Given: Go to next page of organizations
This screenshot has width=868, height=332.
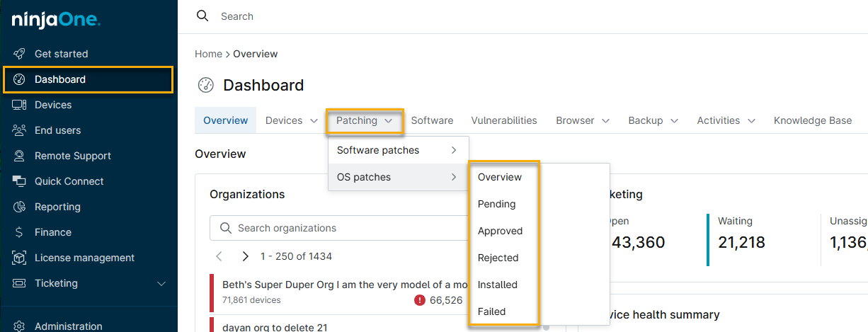Looking at the screenshot, I should 245,256.
